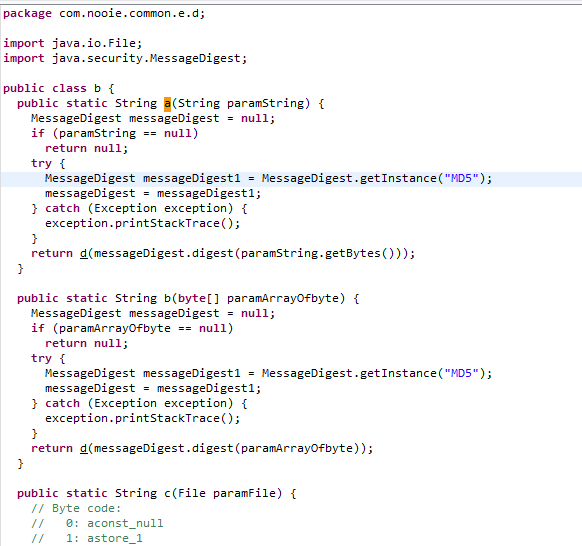Click the underlined d call with getBytes
Viewport: 582px width, 546px height.
84,254
